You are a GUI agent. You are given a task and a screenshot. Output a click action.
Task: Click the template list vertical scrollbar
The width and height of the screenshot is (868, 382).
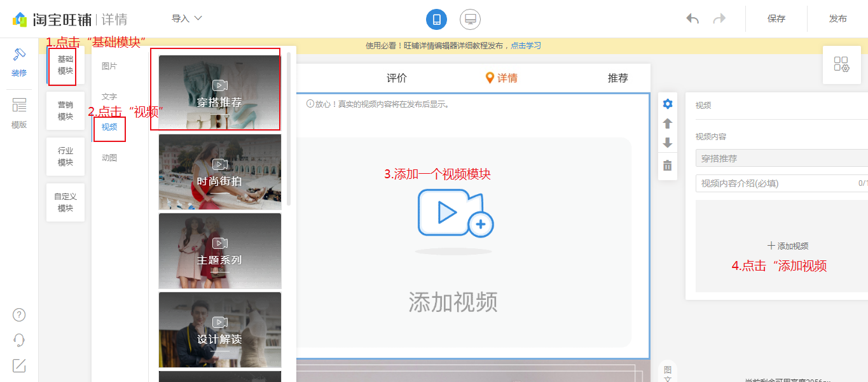tap(289, 129)
